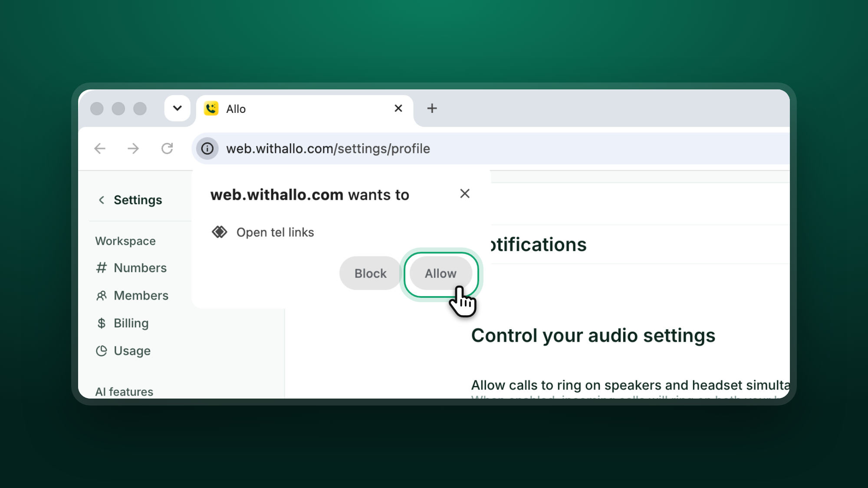The image size is (868, 488).
Task: Go back using Settings chevron
Action: [x=102, y=200]
